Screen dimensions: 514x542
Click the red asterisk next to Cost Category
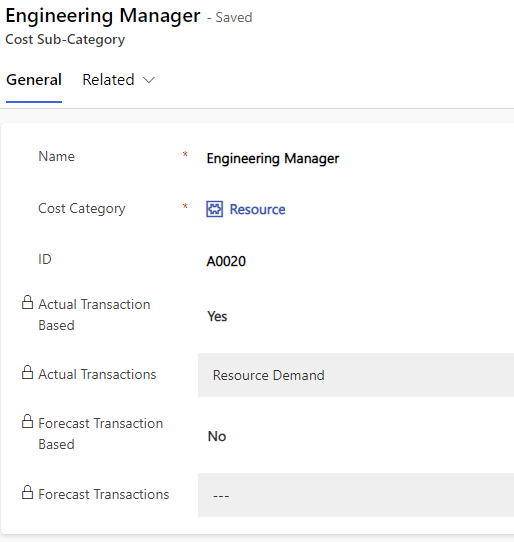click(x=185, y=206)
